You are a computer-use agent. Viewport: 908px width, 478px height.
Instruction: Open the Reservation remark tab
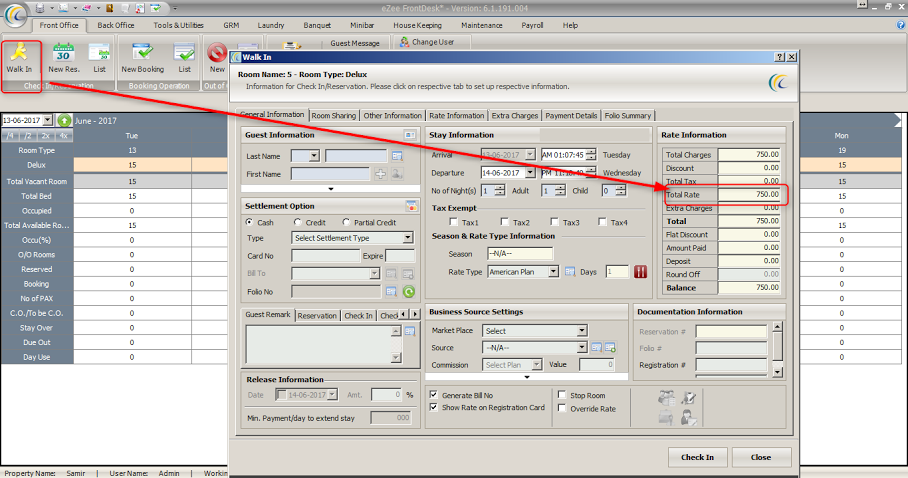317,316
